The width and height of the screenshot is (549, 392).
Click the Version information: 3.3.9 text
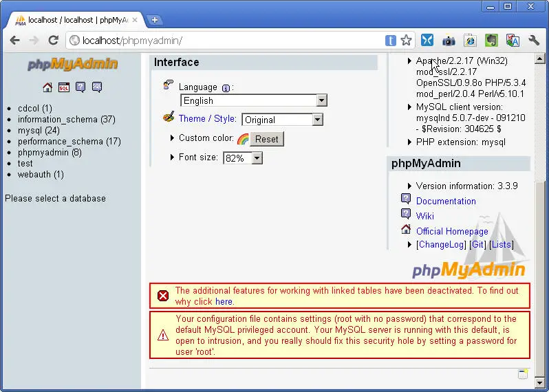pyautogui.click(x=466, y=186)
